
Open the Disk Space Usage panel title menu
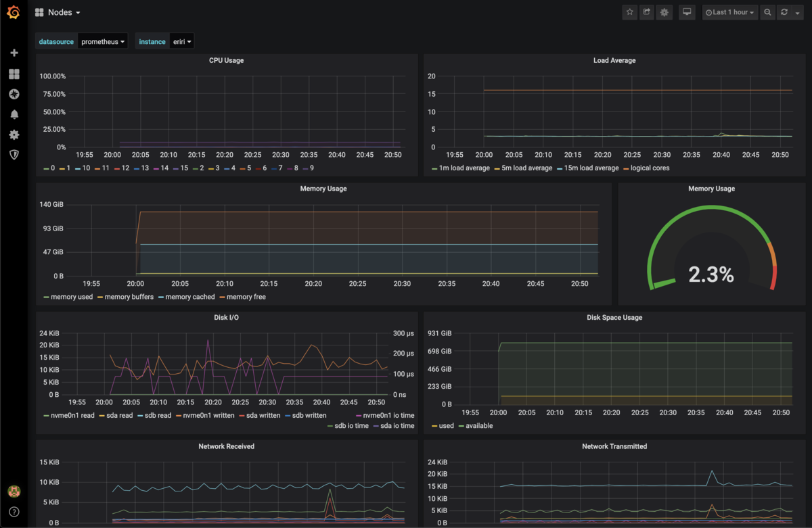[614, 317]
